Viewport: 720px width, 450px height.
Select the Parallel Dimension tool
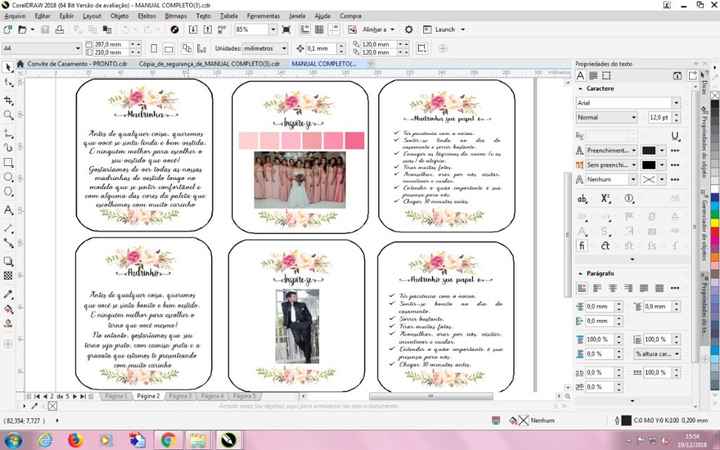pyautogui.click(x=8, y=228)
